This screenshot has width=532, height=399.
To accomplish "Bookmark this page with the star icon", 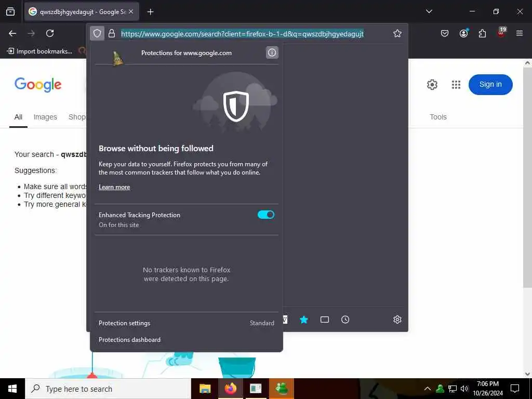I will point(397,33).
